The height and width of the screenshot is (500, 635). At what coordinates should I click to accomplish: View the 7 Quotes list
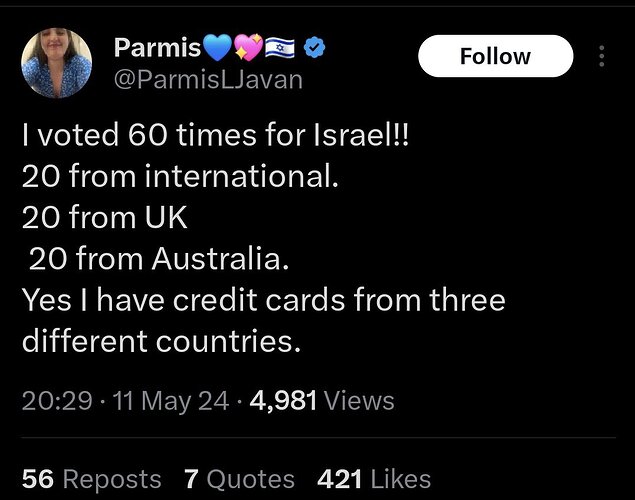(239, 479)
